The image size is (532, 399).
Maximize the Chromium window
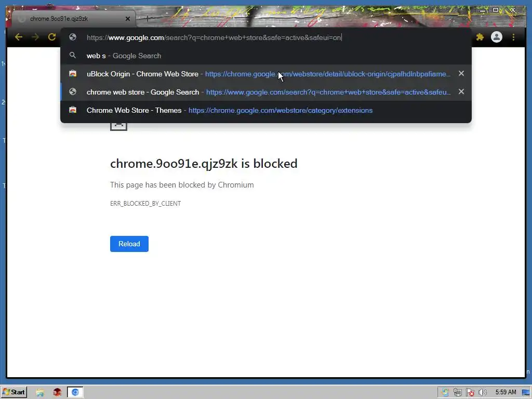(496, 10)
